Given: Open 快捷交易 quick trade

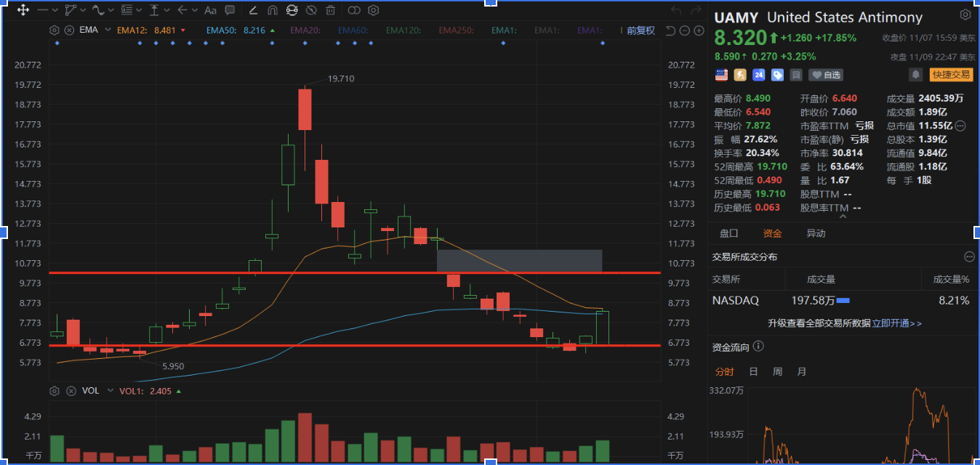Looking at the screenshot, I should (x=951, y=74).
